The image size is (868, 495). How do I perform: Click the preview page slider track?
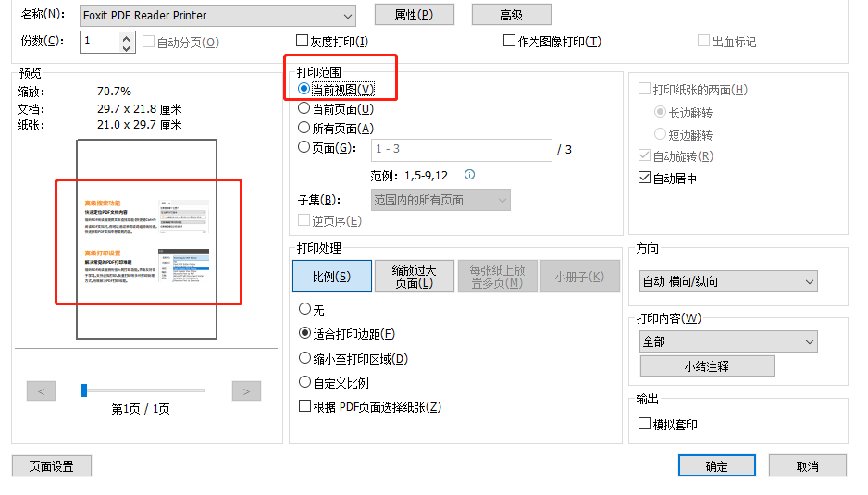[143, 391]
